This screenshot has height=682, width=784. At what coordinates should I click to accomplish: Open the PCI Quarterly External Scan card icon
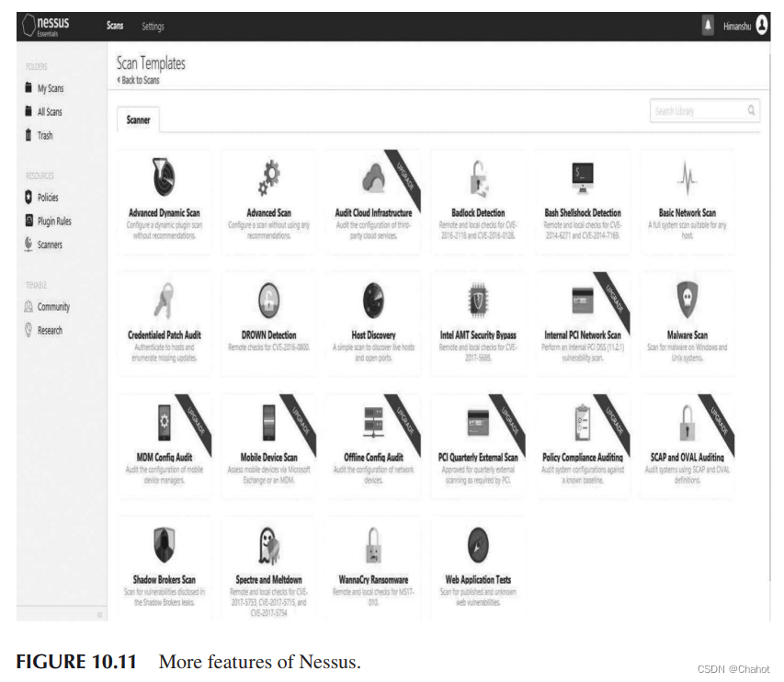point(479,423)
